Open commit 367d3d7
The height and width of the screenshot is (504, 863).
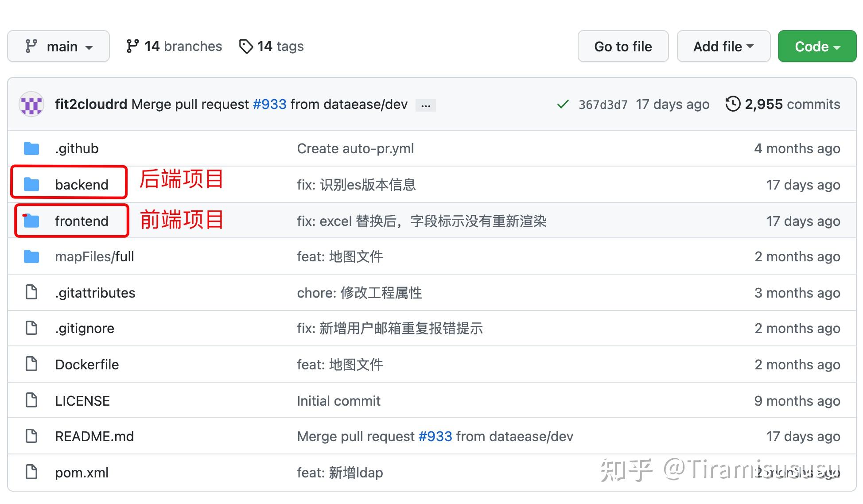[603, 104]
